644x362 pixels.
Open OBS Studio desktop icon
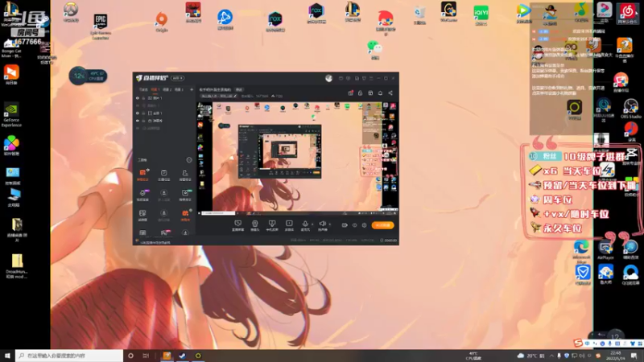point(631,107)
